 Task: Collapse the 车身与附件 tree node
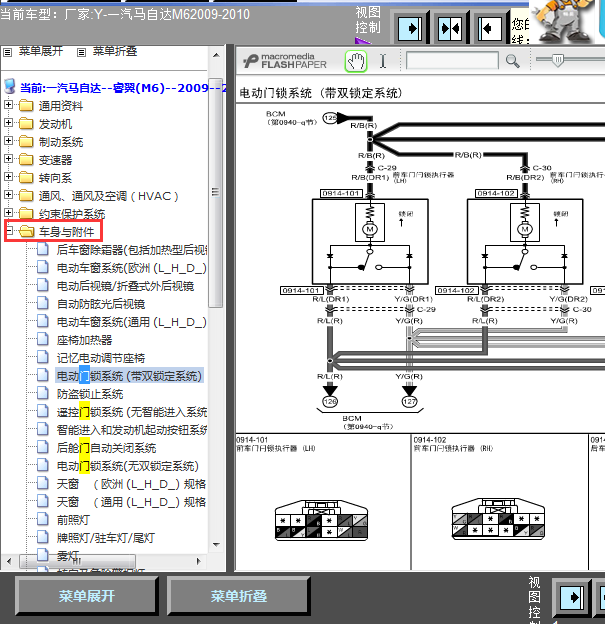click(x=9, y=230)
